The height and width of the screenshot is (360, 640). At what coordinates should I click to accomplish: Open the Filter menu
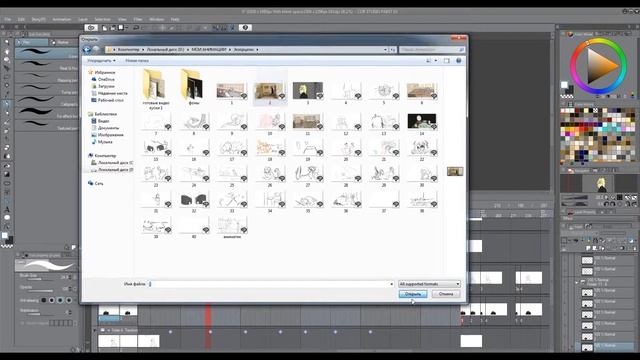click(138, 19)
